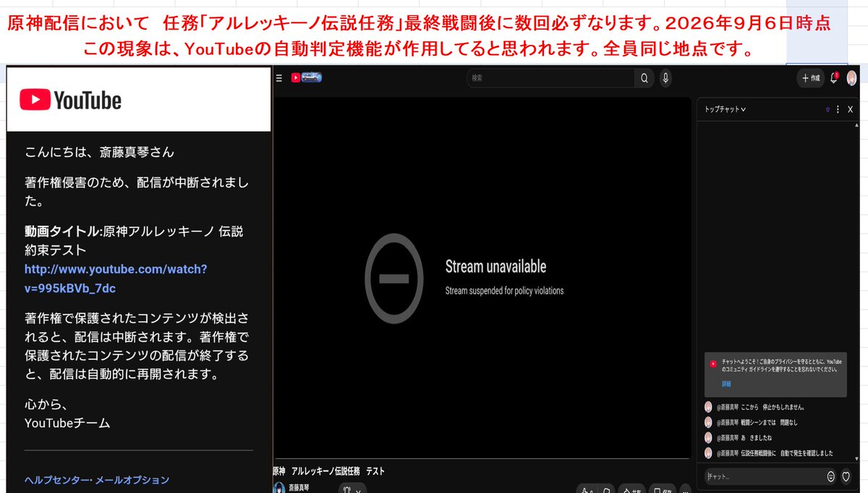Click avatar beside あ きましたね message
The width and height of the screenshot is (868, 493).
click(x=708, y=438)
